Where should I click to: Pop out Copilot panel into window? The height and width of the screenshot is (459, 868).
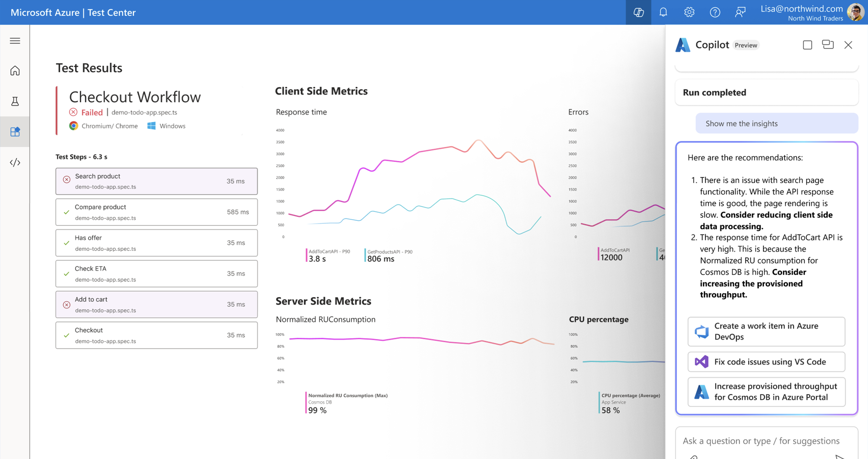tap(828, 45)
